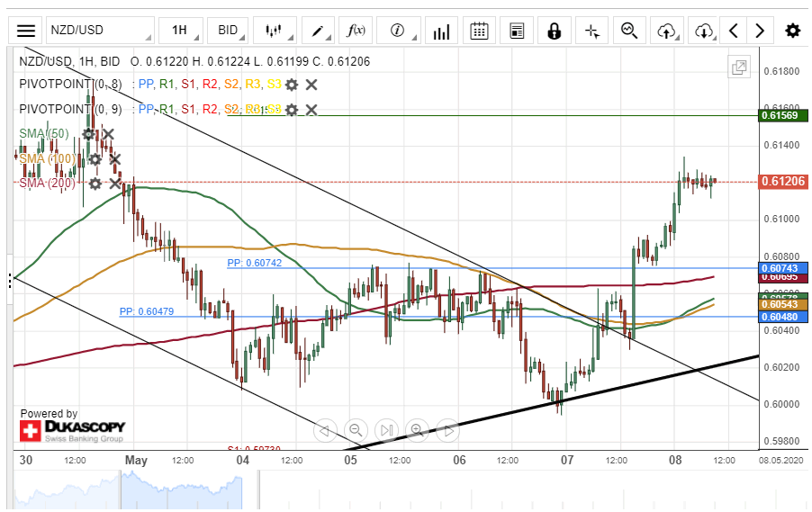Select the candlestick chart type tool
This screenshot has width=812, height=512.
(x=274, y=31)
